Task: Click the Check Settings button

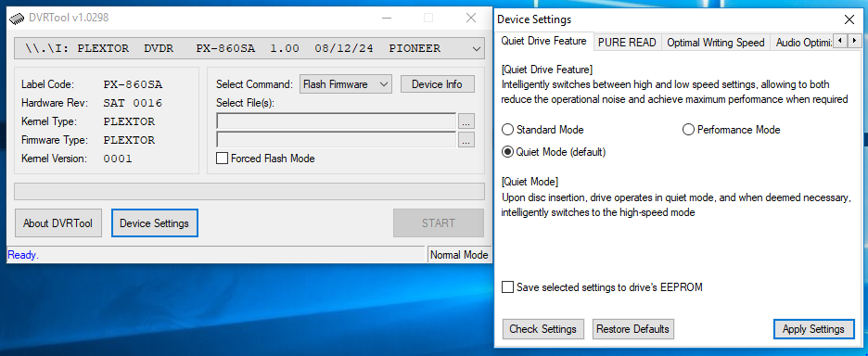Action: (x=542, y=329)
